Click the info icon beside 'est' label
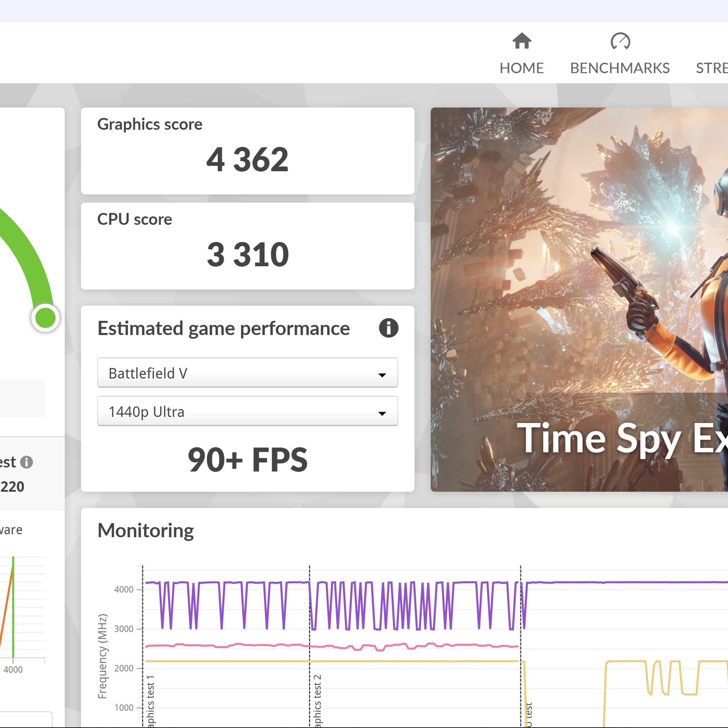Viewport: 728px width, 728px height. [26, 462]
